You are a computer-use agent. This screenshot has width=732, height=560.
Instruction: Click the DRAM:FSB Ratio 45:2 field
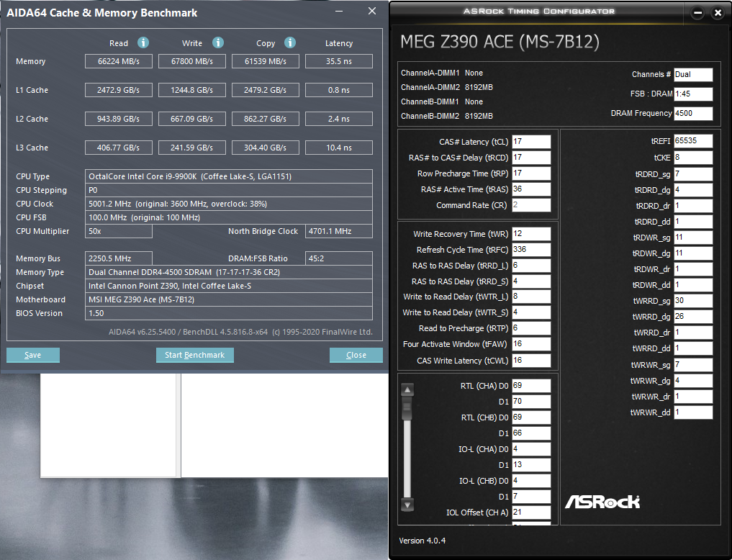(x=339, y=258)
